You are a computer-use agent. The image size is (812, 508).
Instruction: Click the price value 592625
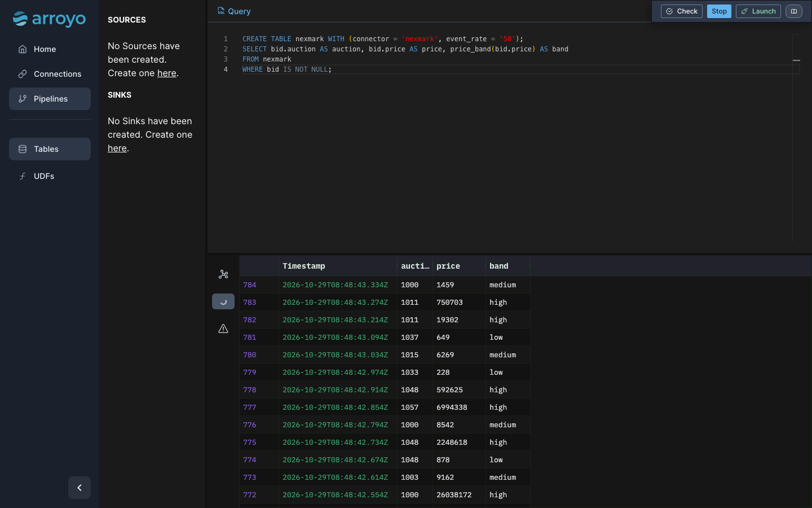[449, 390]
